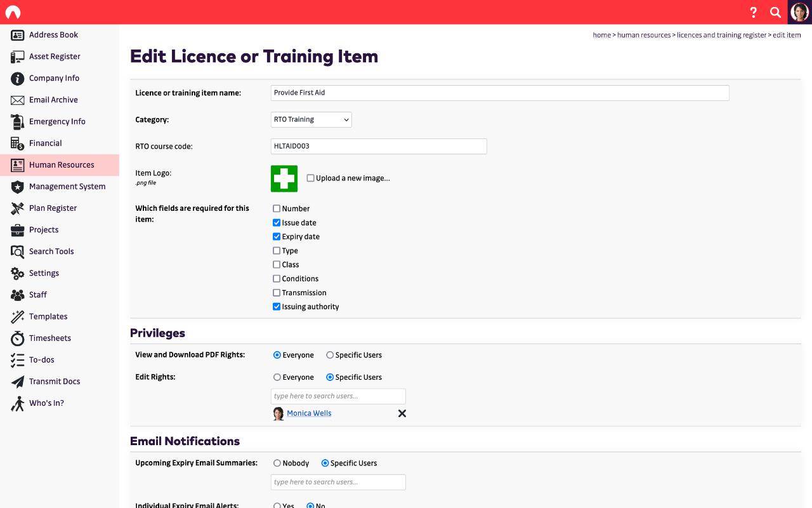This screenshot has height=508, width=812.
Task: Click the Plan Register icon
Action: pyautogui.click(x=18, y=208)
